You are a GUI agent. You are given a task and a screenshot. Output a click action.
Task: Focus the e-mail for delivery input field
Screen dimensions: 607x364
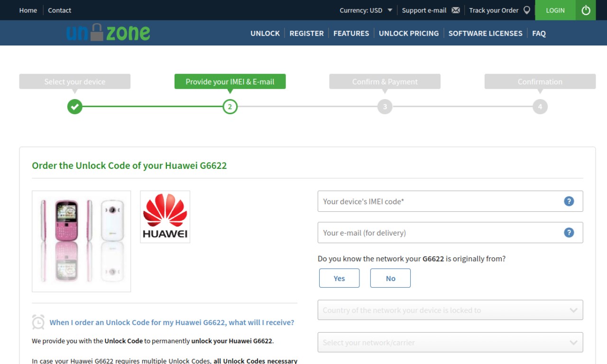450,232
